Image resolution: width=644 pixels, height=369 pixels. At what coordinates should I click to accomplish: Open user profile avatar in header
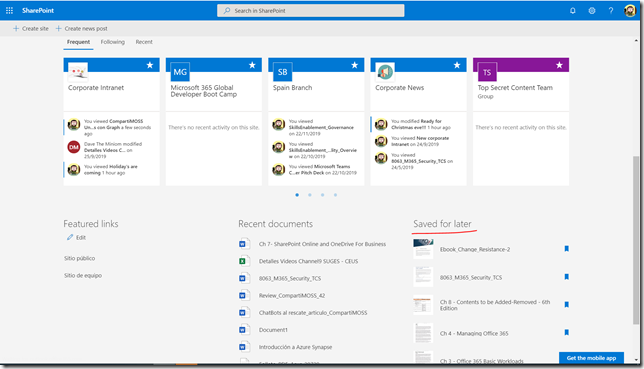click(x=630, y=11)
